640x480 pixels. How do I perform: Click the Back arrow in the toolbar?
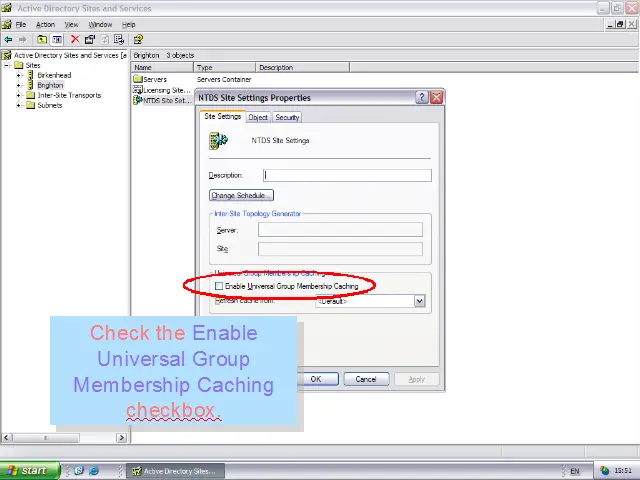click(8, 40)
